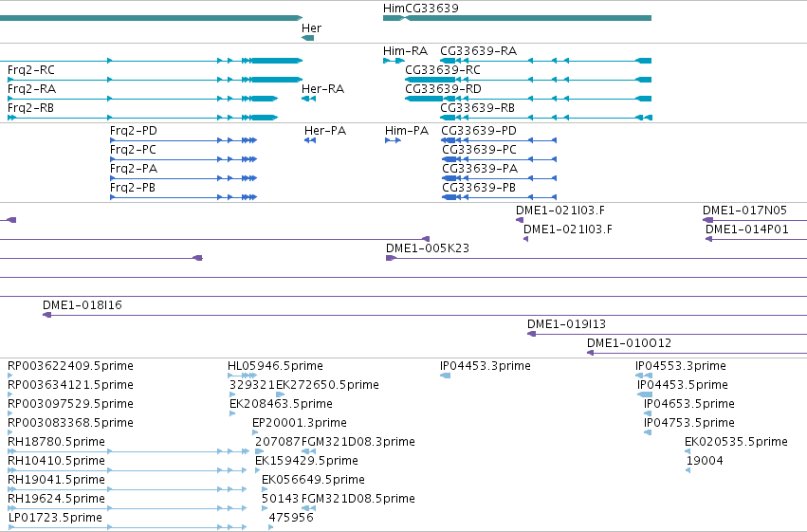Click the Frq2-PB protein label

coord(132,188)
